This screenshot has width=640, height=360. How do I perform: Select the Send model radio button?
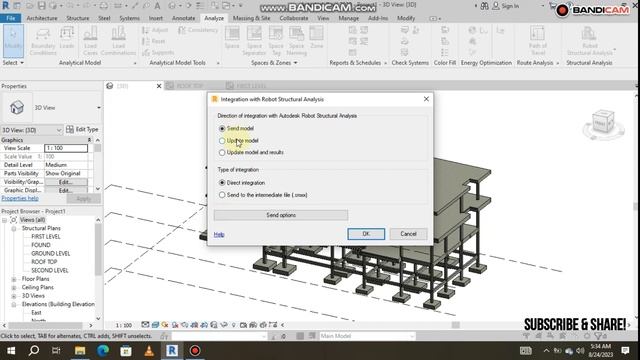(222, 128)
